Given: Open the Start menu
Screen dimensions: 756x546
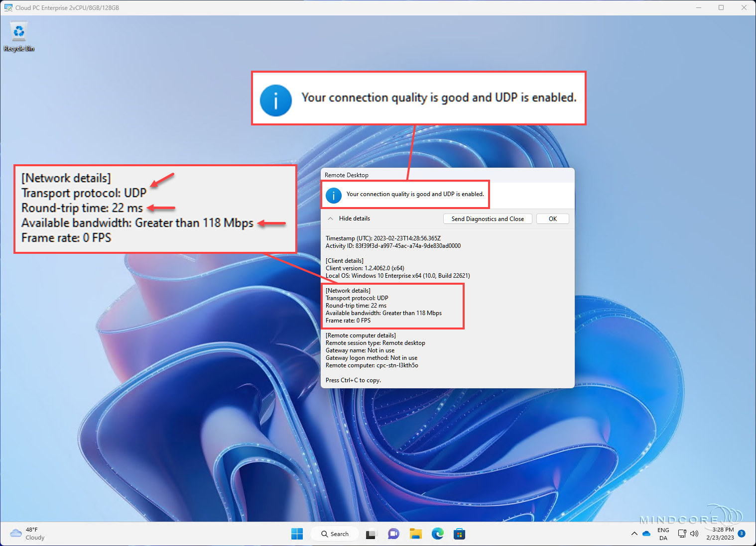Looking at the screenshot, I should 297,534.
